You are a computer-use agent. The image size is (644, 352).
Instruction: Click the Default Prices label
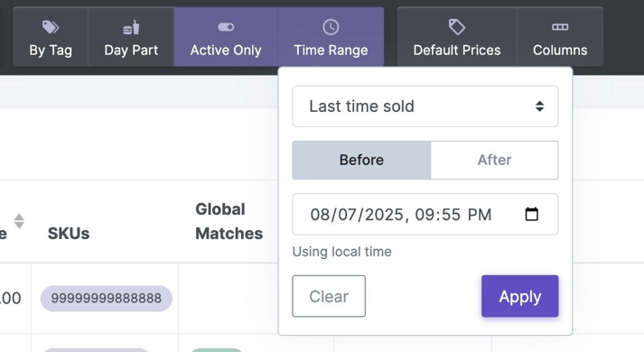[457, 50]
